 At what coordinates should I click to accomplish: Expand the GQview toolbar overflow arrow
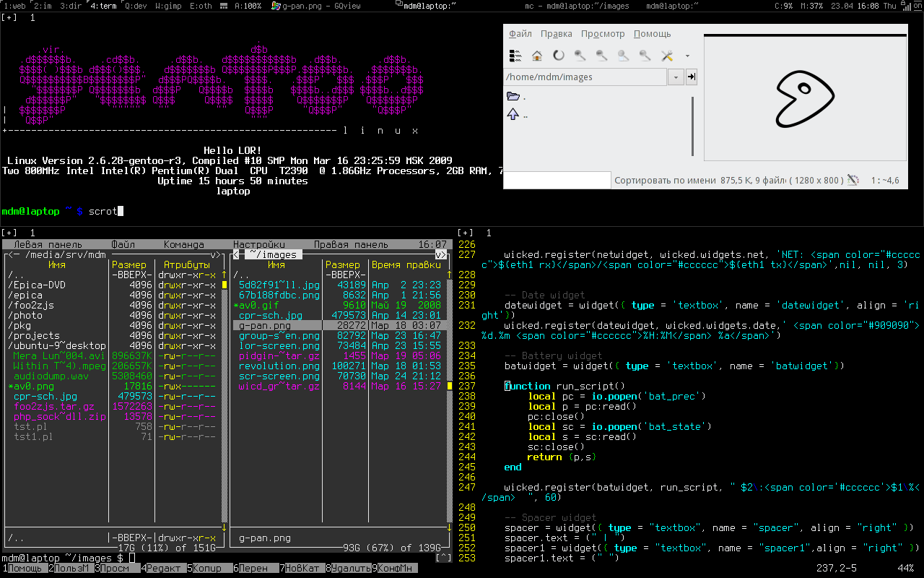click(x=687, y=56)
